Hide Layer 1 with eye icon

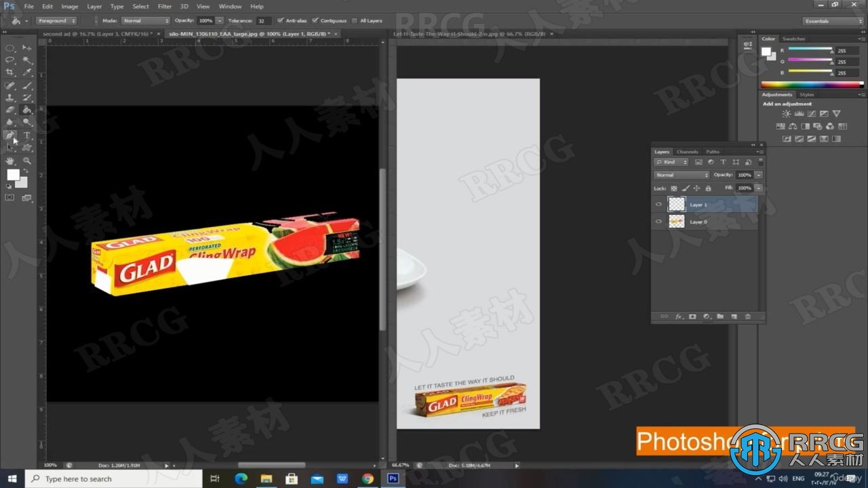(x=658, y=204)
